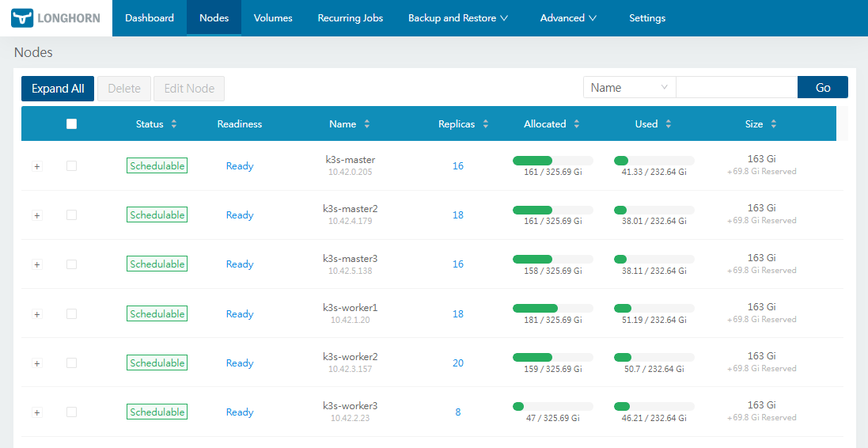The height and width of the screenshot is (448, 868).
Task: Sort by Allocated column arrows
Action: click(577, 124)
